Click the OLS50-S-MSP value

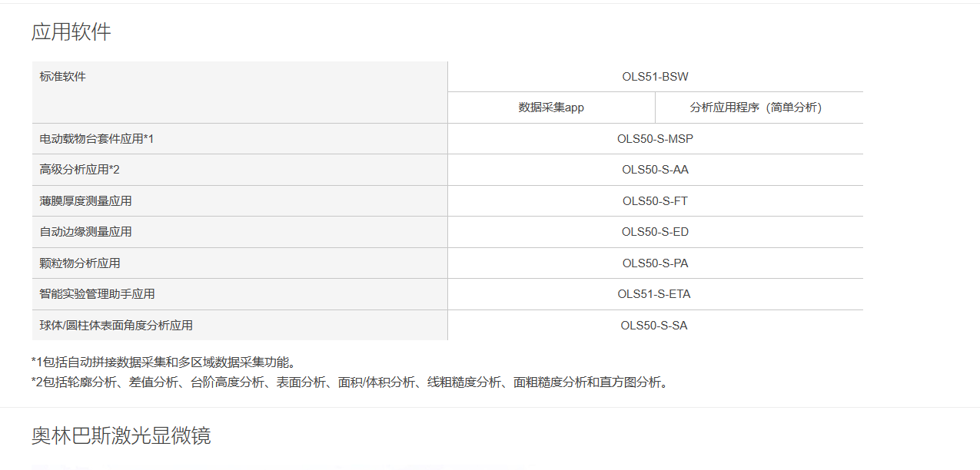pyautogui.click(x=656, y=139)
